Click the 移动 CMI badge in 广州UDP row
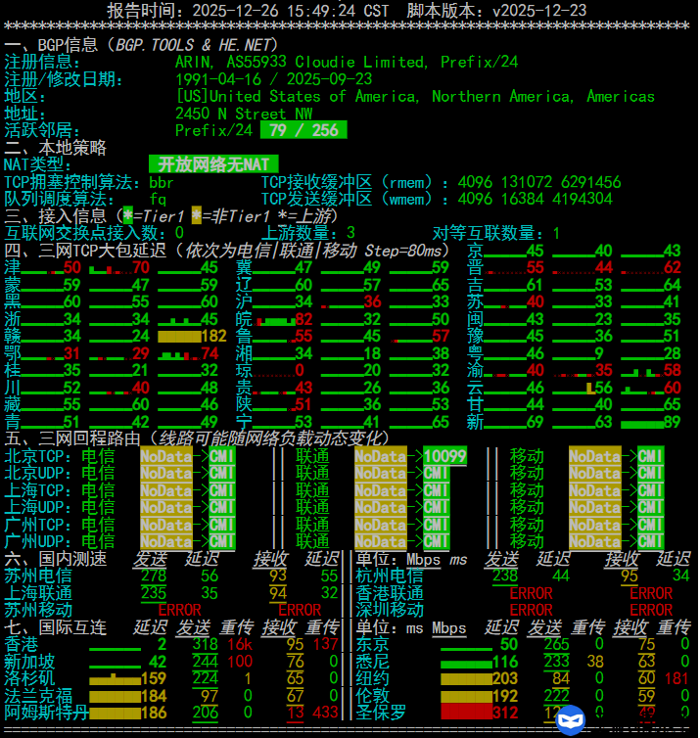This screenshot has height=738, width=700. point(651,541)
